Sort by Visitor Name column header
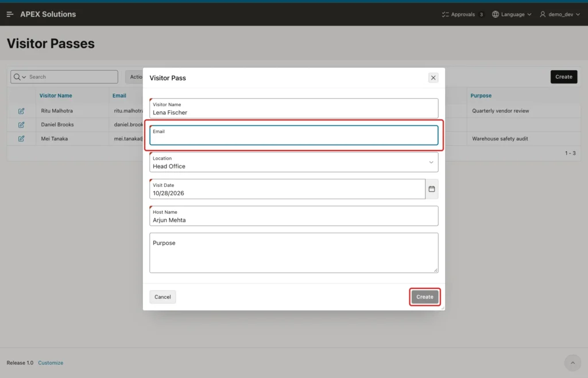This screenshot has width=588, height=378. pyautogui.click(x=56, y=95)
